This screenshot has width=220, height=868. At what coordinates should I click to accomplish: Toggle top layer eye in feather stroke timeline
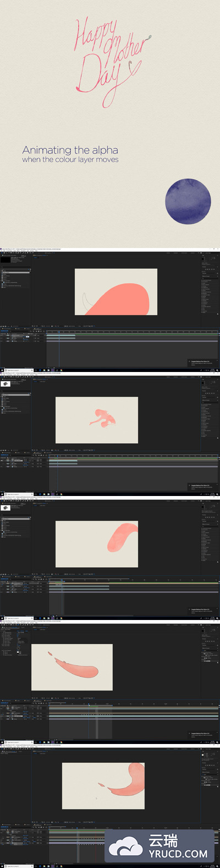[x=2, y=708]
